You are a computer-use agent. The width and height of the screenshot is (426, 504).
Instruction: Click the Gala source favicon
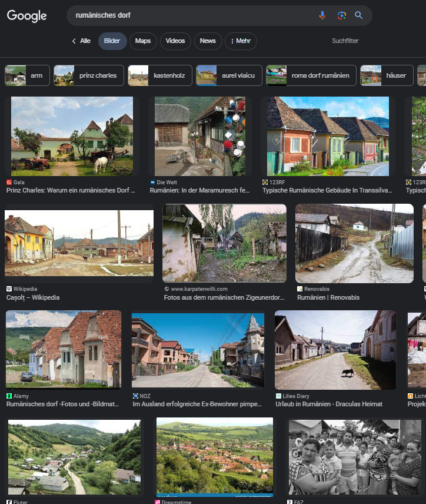9,183
